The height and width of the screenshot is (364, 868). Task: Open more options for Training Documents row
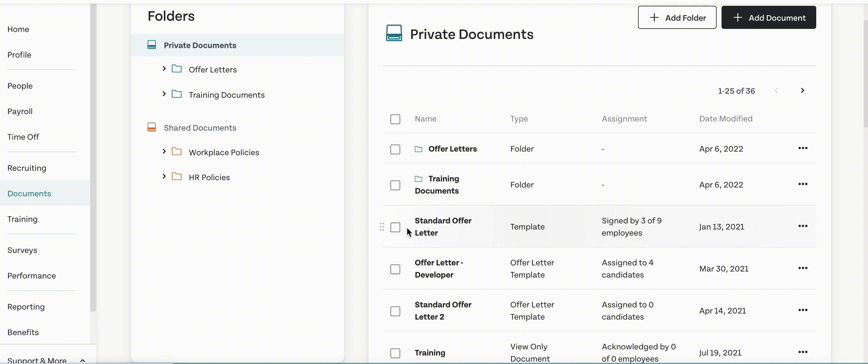[x=803, y=184]
